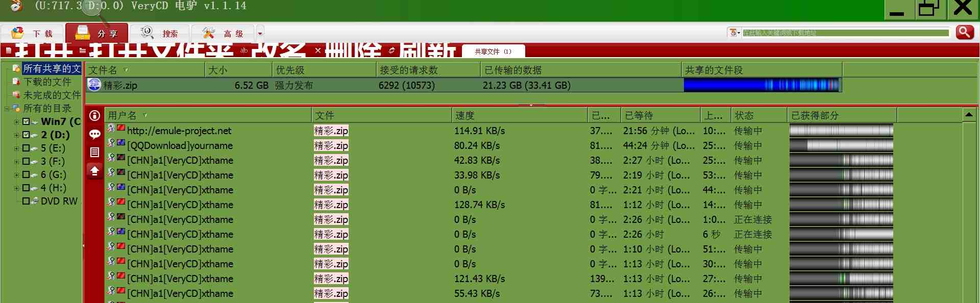Viewport: 980px width, 303px height.
Task: Click the keyword search input field
Action: point(845,33)
